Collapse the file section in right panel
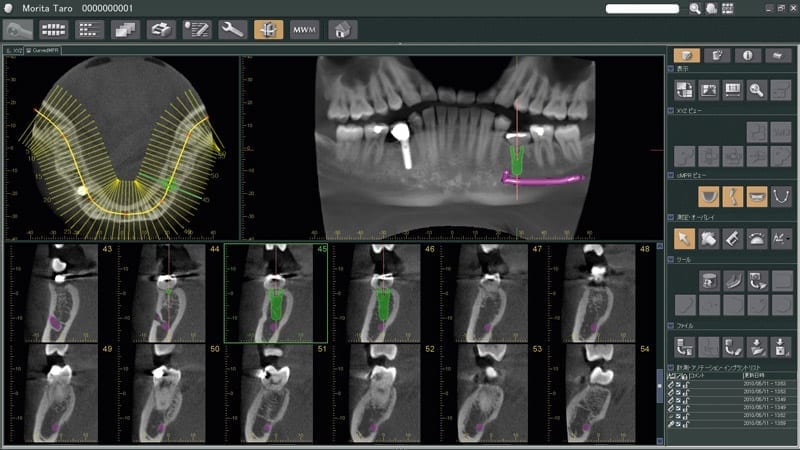Image resolution: width=800 pixels, height=450 pixels. tap(670, 326)
